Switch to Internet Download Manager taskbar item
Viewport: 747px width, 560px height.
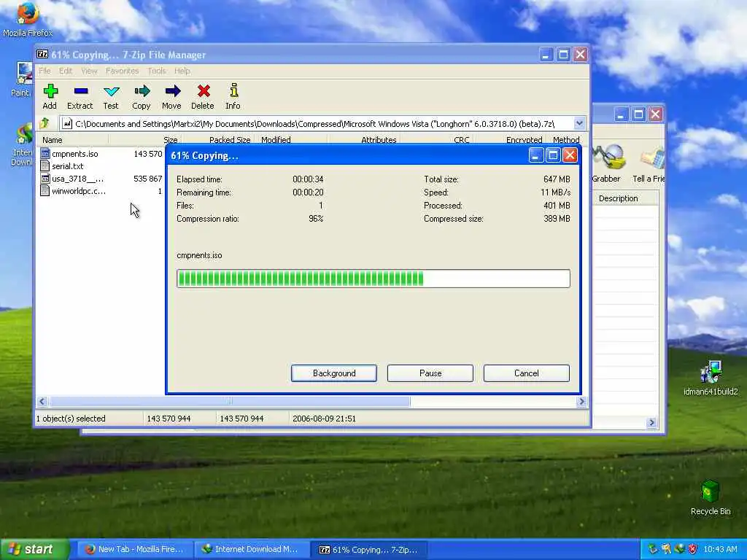[x=251, y=550]
